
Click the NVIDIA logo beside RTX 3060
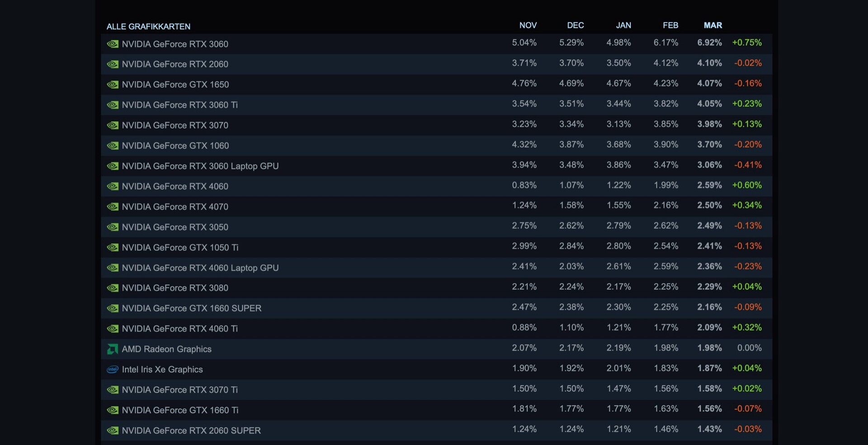coord(113,44)
